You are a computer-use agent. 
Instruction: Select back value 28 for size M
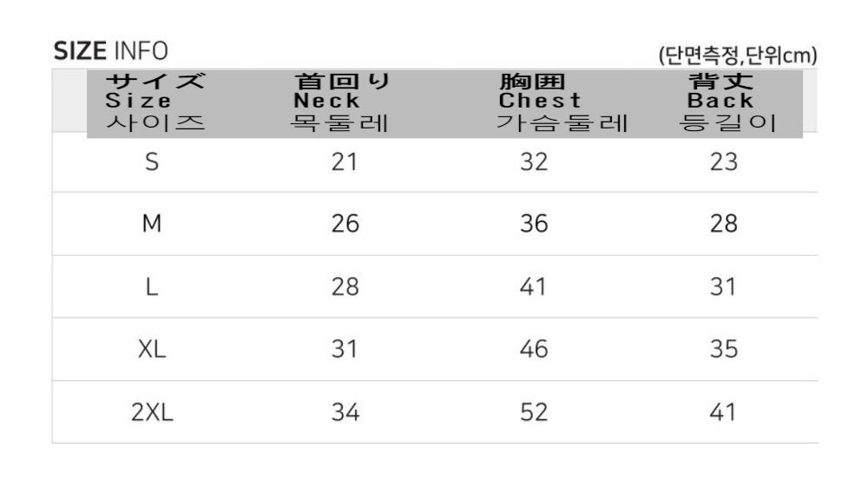pyautogui.click(x=723, y=224)
